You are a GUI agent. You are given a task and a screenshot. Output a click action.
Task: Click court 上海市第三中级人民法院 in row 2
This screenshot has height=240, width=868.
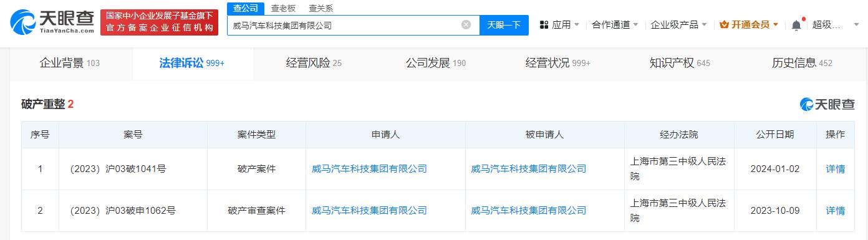678,211
